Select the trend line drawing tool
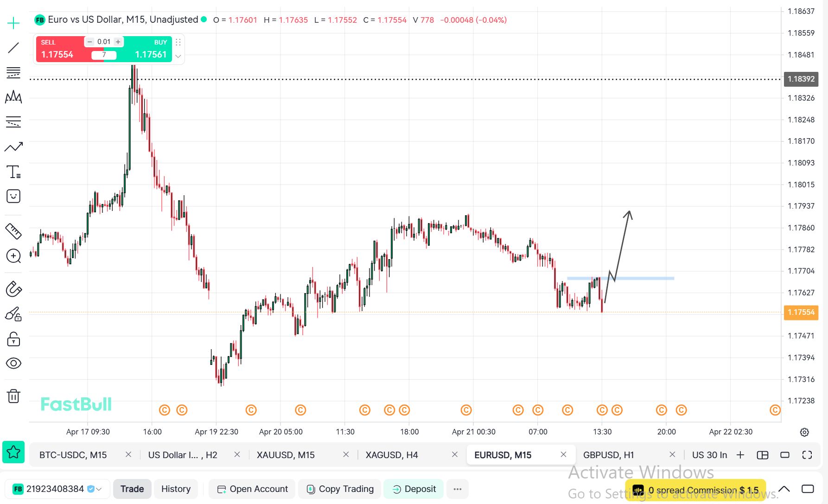This screenshot has width=828, height=504. tap(13, 48)
